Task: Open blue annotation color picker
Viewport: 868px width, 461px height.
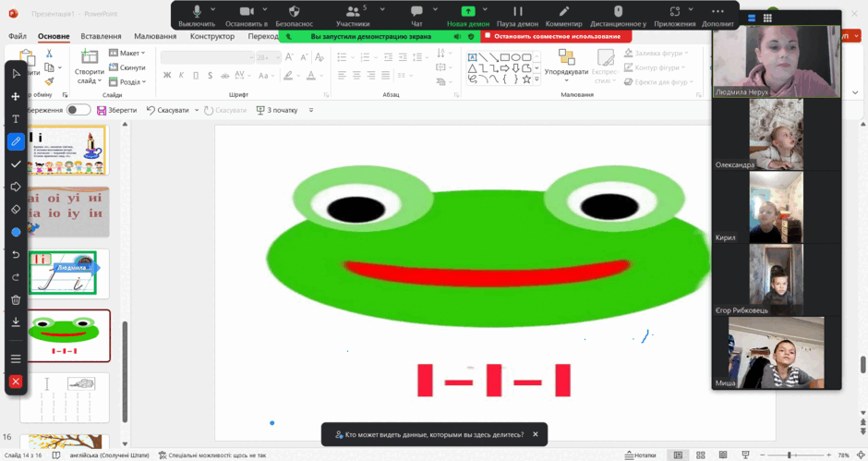Action: 16,232
